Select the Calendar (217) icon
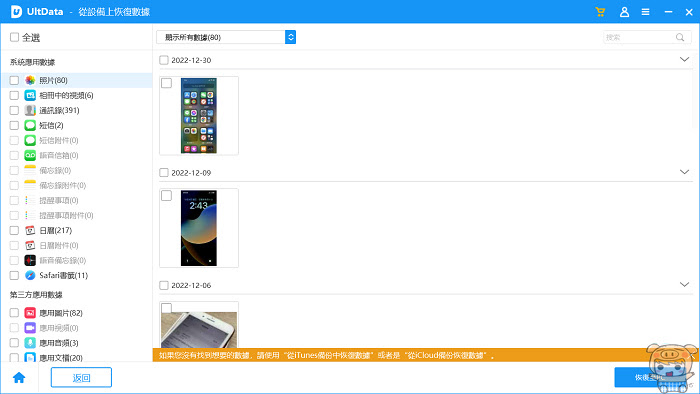 pyautogui.click(x=30, y=230)
